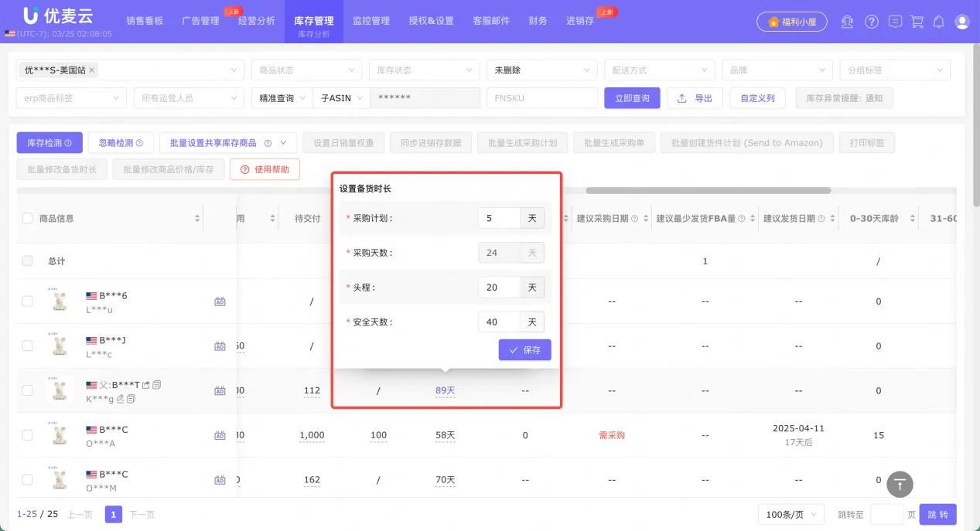Click the 89天 link in B***T row
Viewport: 980px width, 531px height.
(x=445, y=391)
